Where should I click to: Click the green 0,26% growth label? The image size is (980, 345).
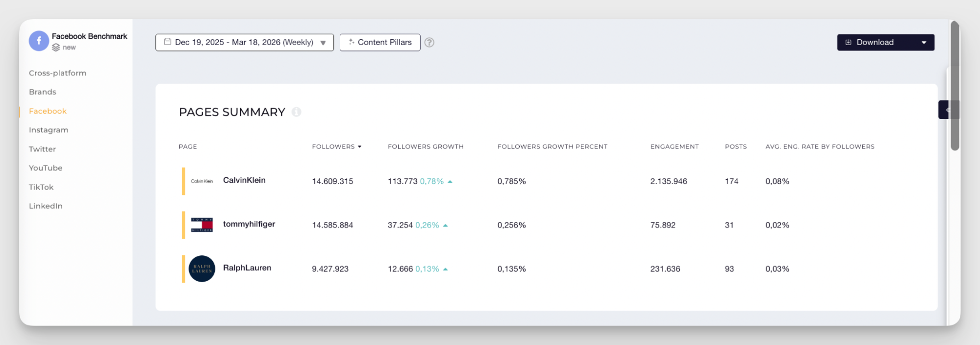pos(427,225)
